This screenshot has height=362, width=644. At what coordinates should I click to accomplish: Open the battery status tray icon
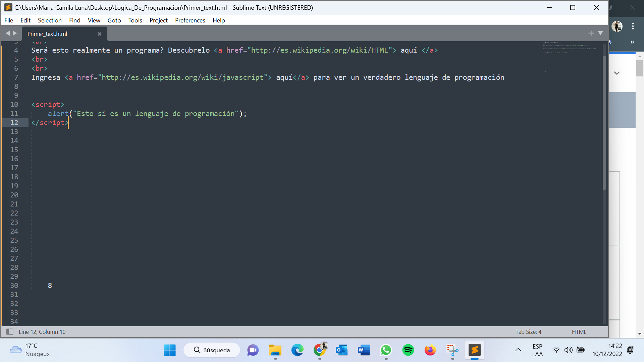581,350
